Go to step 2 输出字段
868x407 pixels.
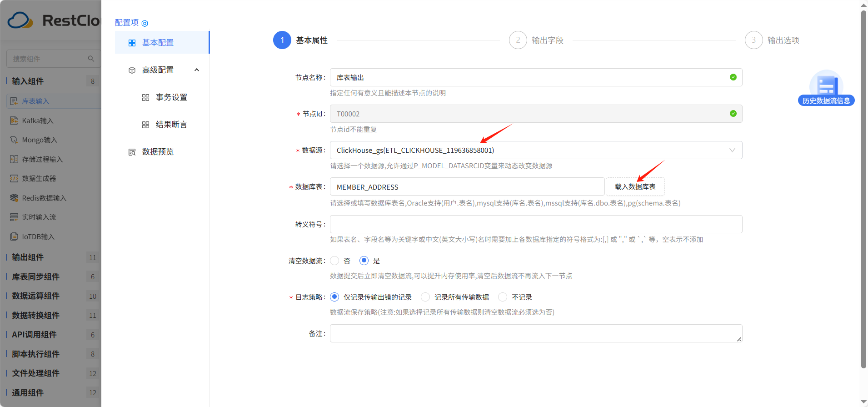(536, 40)
